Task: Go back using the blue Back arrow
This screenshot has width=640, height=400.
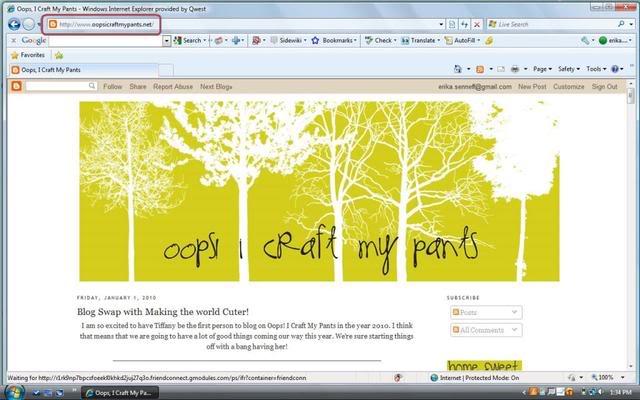Action: pos(14,24)
